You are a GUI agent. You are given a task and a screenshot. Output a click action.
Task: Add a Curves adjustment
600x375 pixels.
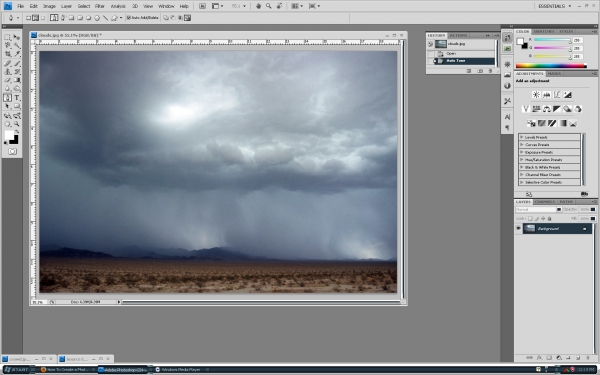point(557,95)
